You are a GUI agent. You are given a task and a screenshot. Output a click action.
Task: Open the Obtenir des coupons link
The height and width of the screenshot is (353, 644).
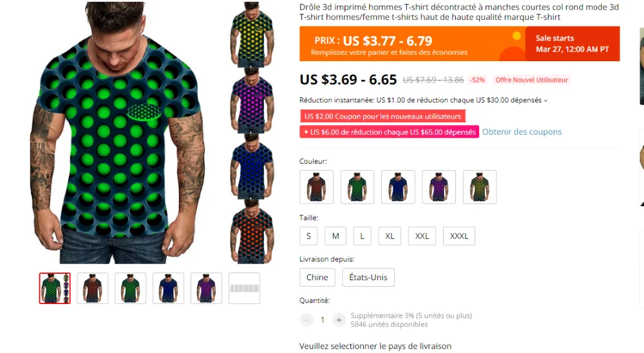(522, 132)
